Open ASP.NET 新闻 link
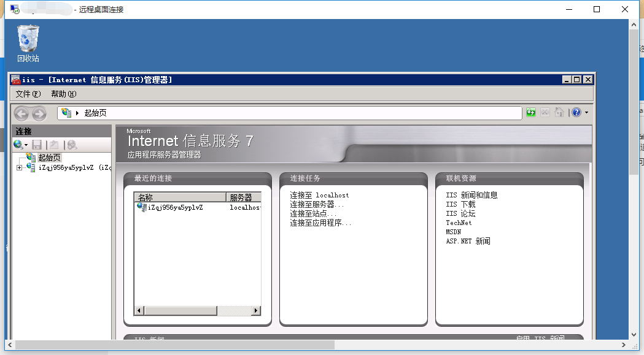The width and height of the screenshot is (644, 355). 468,242
